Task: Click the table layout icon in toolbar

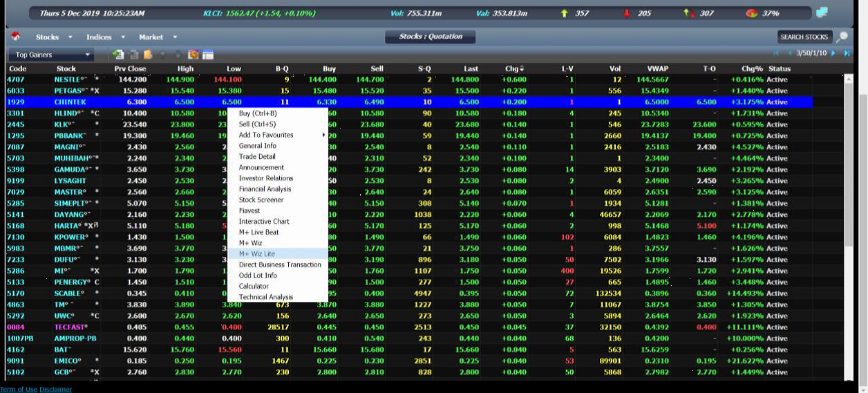Action: point(207,55)
